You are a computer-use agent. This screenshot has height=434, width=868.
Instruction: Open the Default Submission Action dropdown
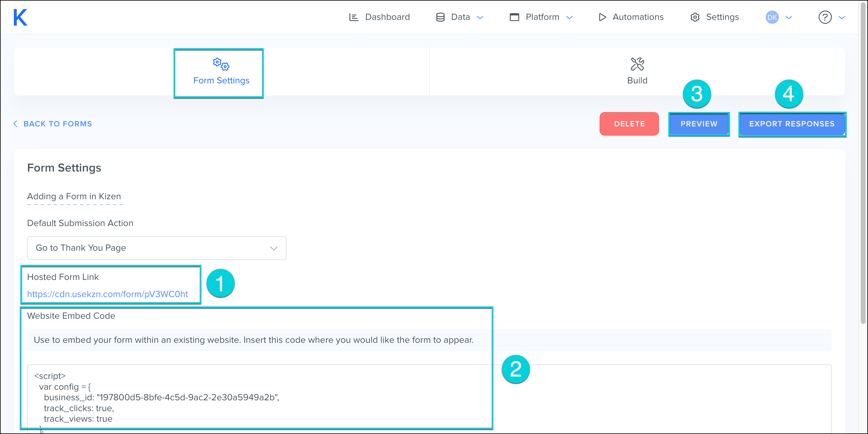pos(157,248)
